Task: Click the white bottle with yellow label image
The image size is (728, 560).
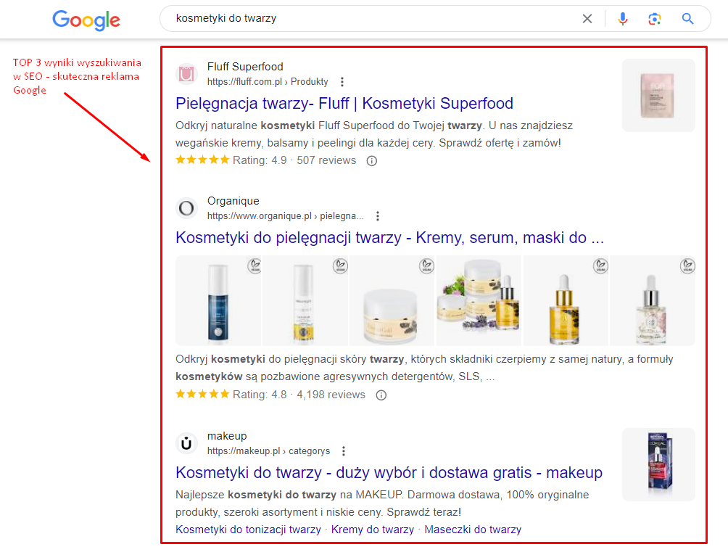Action: pos(305,300)
